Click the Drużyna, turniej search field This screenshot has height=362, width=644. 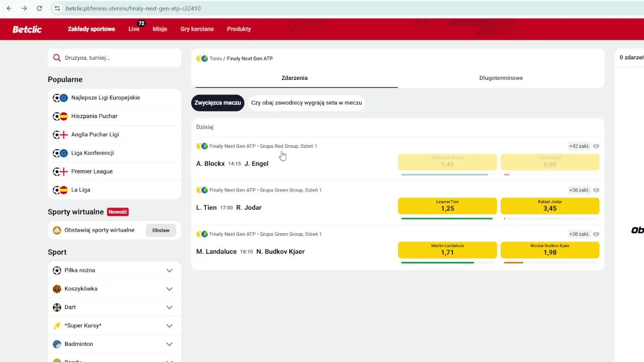click(x=115, y=58)
